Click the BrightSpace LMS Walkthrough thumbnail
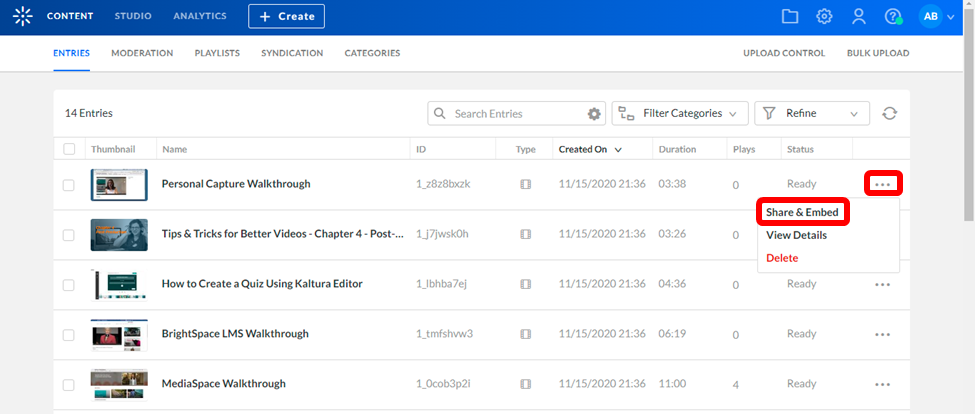This screenshot has width=975, height=414. point(119,334)
